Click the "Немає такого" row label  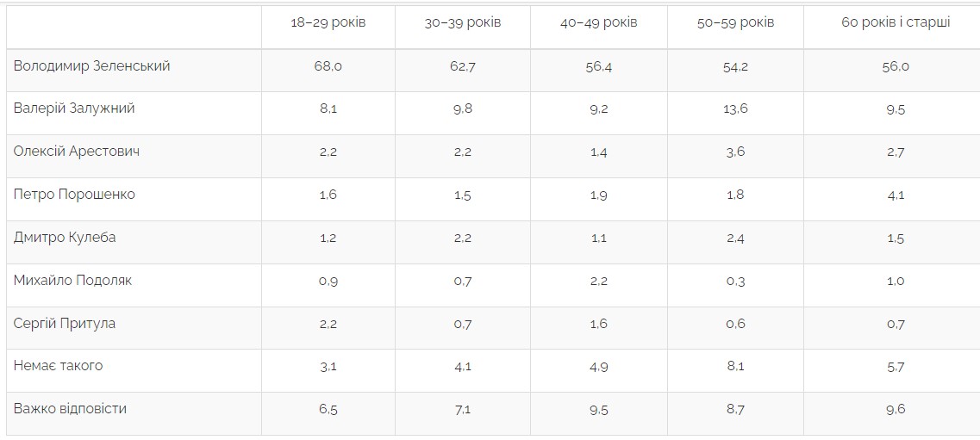[58, 366]
